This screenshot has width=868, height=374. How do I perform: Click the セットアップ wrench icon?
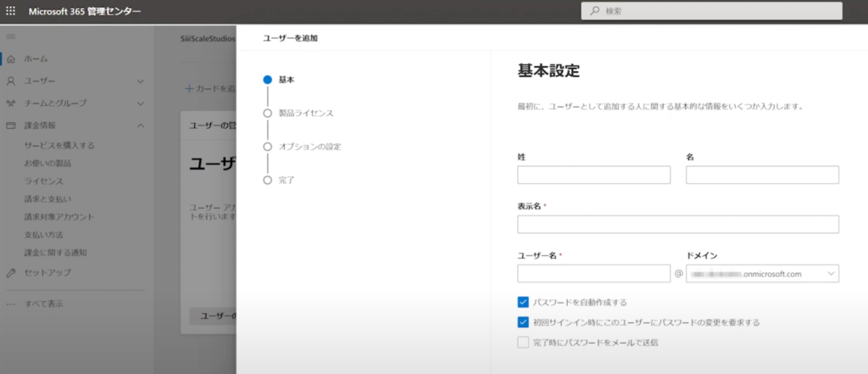(x=11, y=273)
